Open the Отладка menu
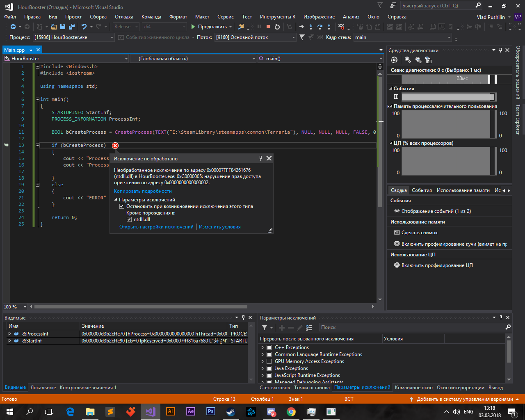 (124, 17)
